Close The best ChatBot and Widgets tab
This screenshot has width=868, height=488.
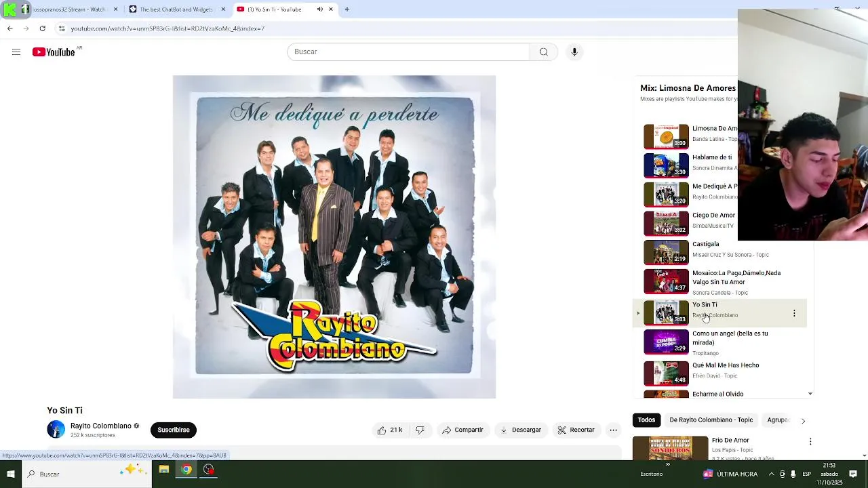click(x=223, y=9)
